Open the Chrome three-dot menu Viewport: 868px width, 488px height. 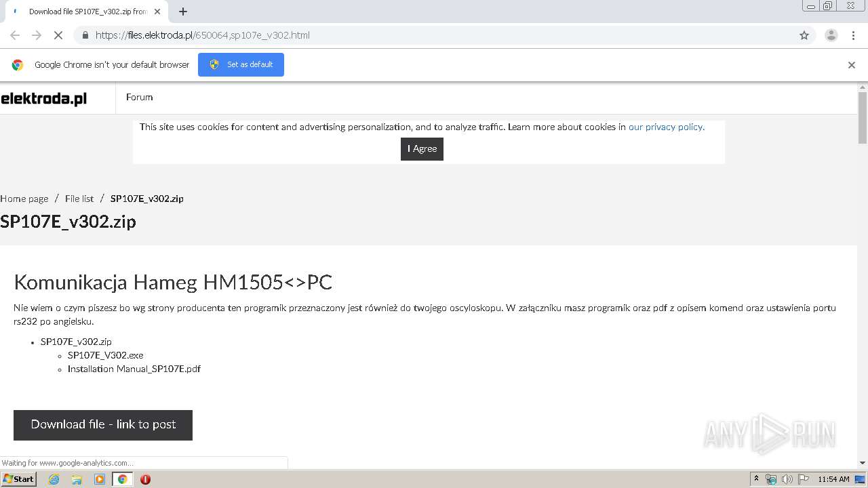point(853,35)
